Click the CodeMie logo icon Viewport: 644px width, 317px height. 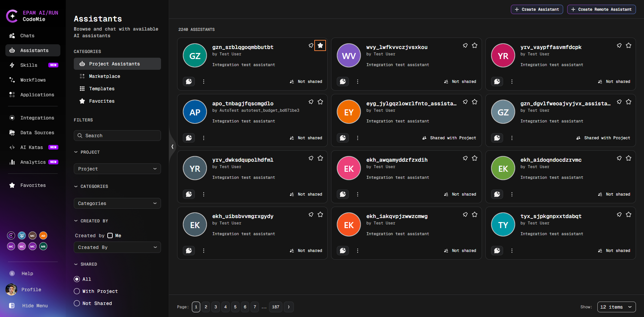click(x=12, y=16)
